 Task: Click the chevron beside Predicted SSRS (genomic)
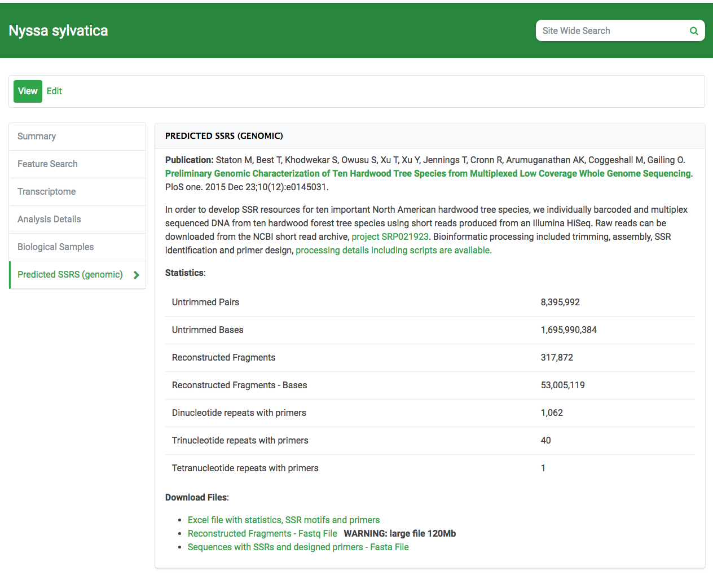click(x=136, y=275)
